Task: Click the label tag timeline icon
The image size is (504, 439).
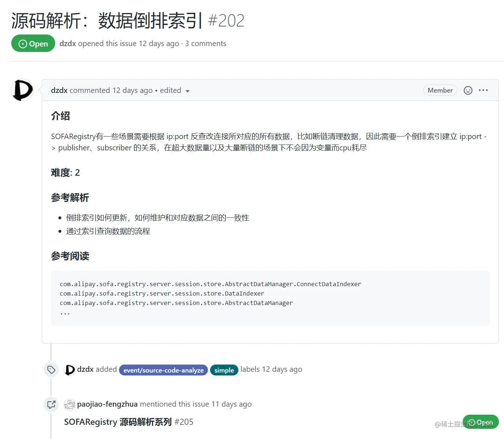Action: pos(51,370)
